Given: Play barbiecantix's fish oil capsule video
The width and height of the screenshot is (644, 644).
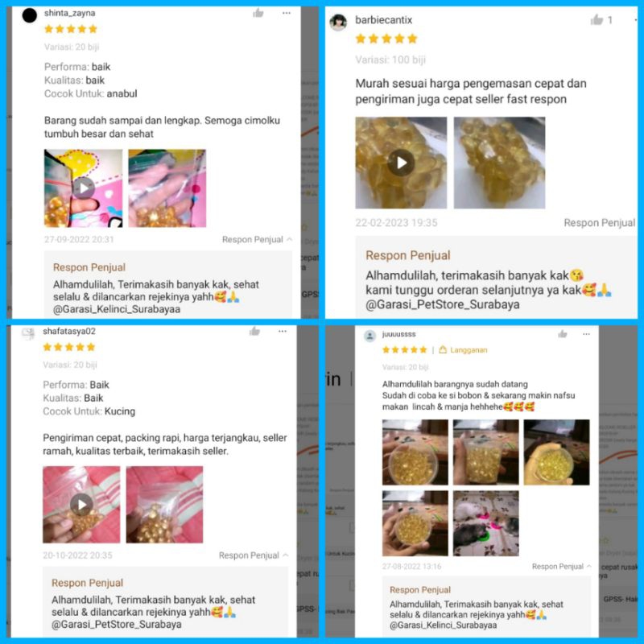Looking at the screenshot, I should click(x=401, y=163).
